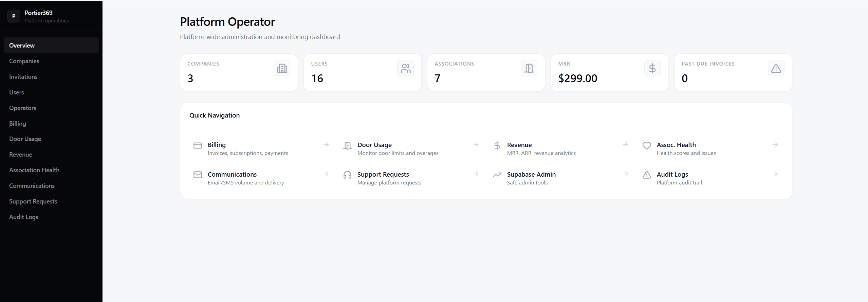Click the Past Due Invoices value 0
Screen dimensions: 868x302
click(685, 78)
